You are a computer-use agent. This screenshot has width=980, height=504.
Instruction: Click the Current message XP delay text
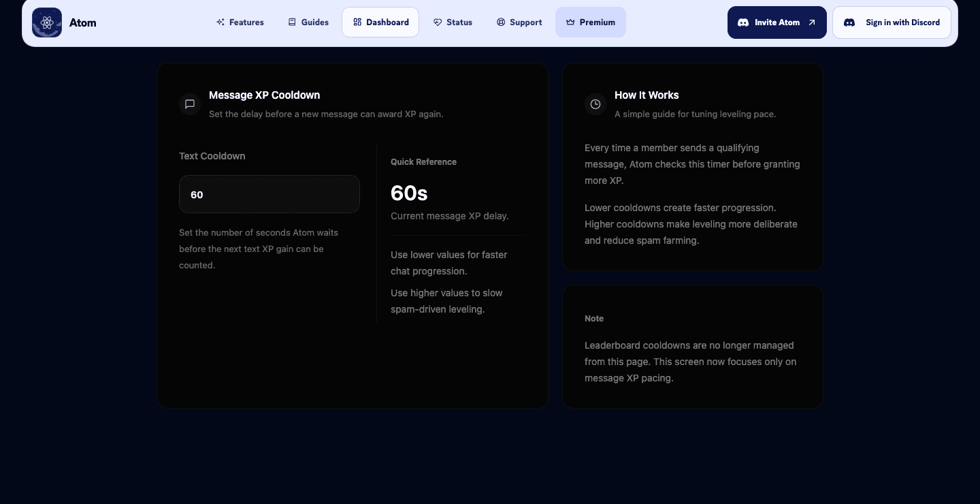tap(450, 216)
